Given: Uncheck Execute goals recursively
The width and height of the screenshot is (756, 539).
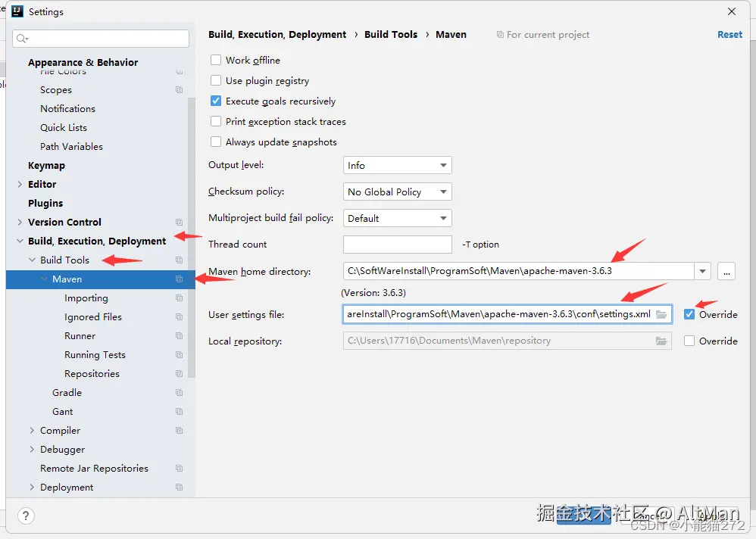Looking at the screenshot, I should pos(216,101).
